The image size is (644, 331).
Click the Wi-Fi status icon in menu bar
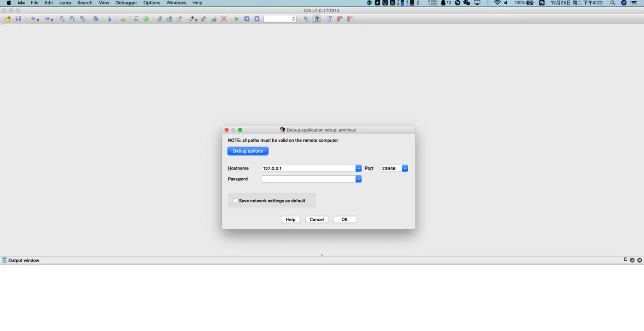click(497, 3)
